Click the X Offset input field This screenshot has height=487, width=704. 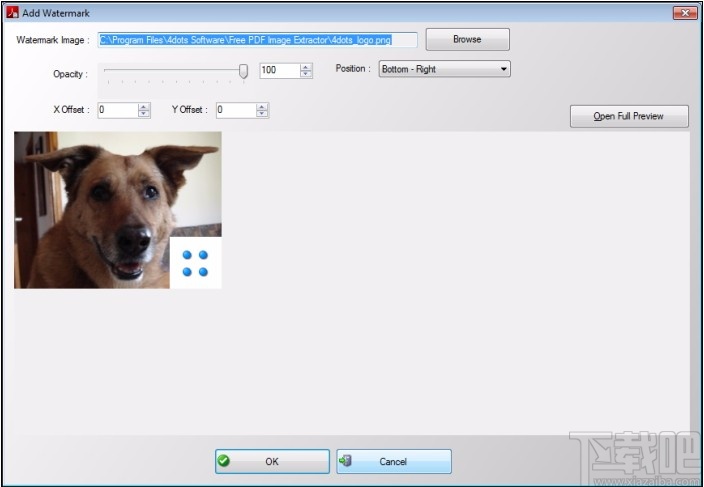click(x=118, y=110)
